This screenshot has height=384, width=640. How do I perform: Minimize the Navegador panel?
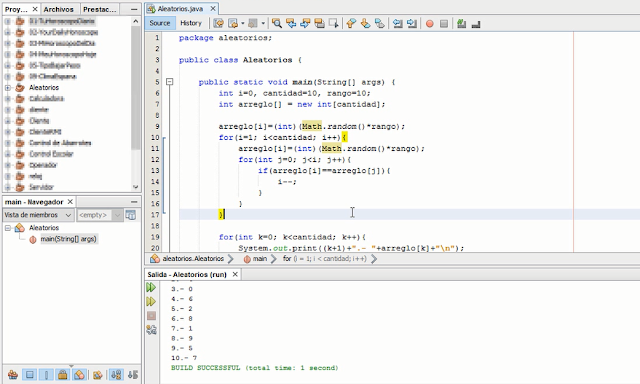coord(134,202)
